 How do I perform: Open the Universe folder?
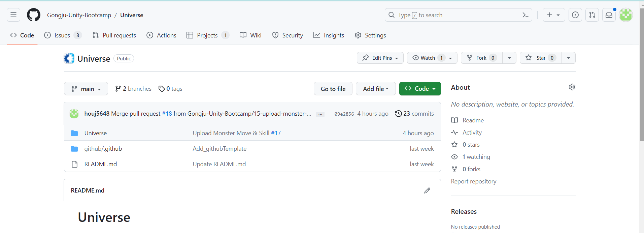[x=96, y=133]
